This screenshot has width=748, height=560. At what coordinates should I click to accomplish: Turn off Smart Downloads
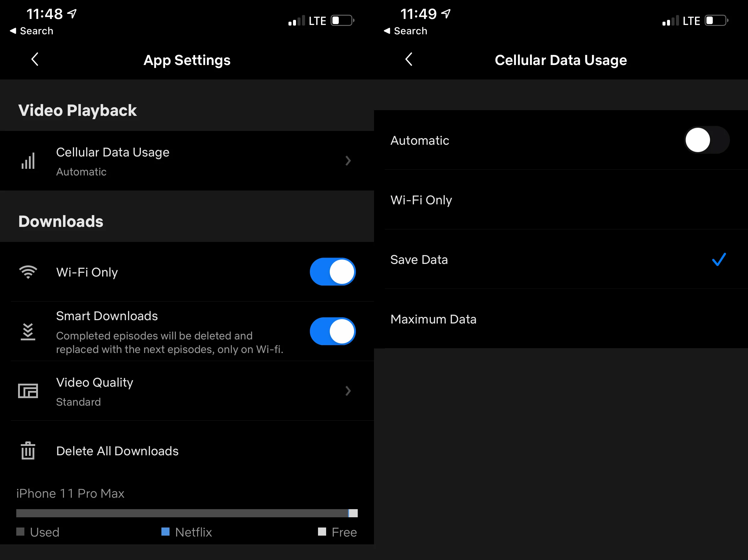(333, 331)
